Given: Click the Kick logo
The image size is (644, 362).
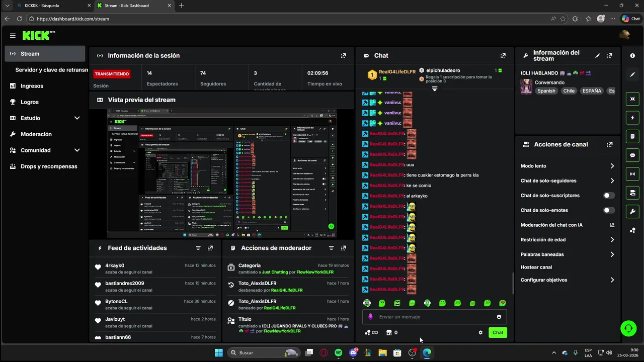Looking at the screenshot, I should [38, 36].
